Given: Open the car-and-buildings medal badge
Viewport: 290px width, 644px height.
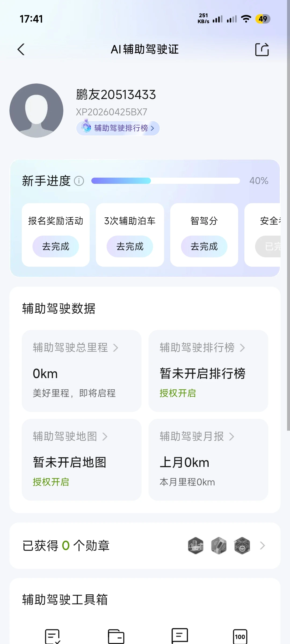Looking at the screenshot, I should [x=196, y=546].
